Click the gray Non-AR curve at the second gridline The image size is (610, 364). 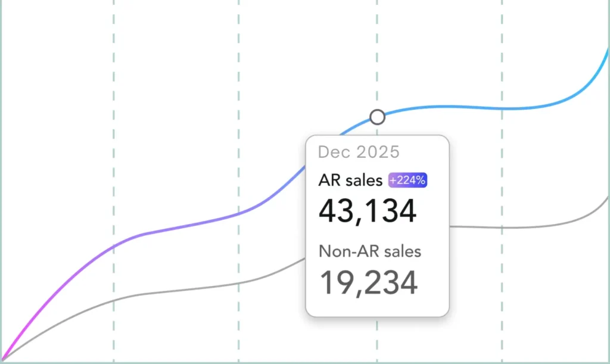pyautogui.click(x=239, y=282)
